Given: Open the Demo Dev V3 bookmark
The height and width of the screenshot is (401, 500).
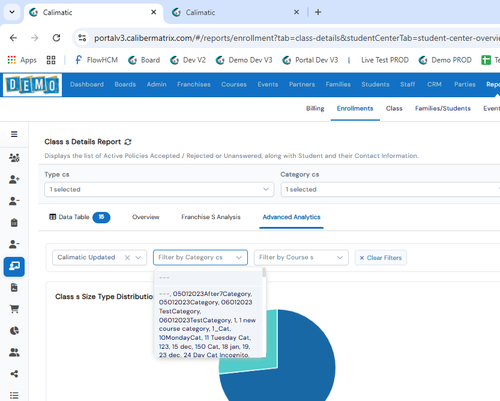Looking at the screenshot, I should coord(244,60).
